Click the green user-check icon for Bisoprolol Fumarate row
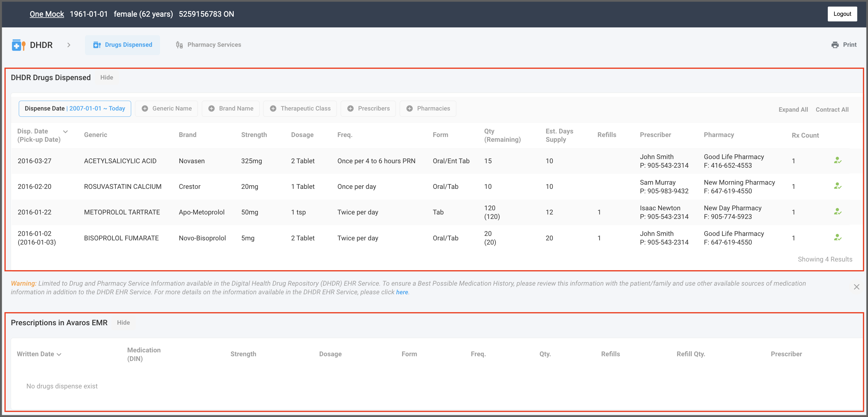 tap(838, 237)
